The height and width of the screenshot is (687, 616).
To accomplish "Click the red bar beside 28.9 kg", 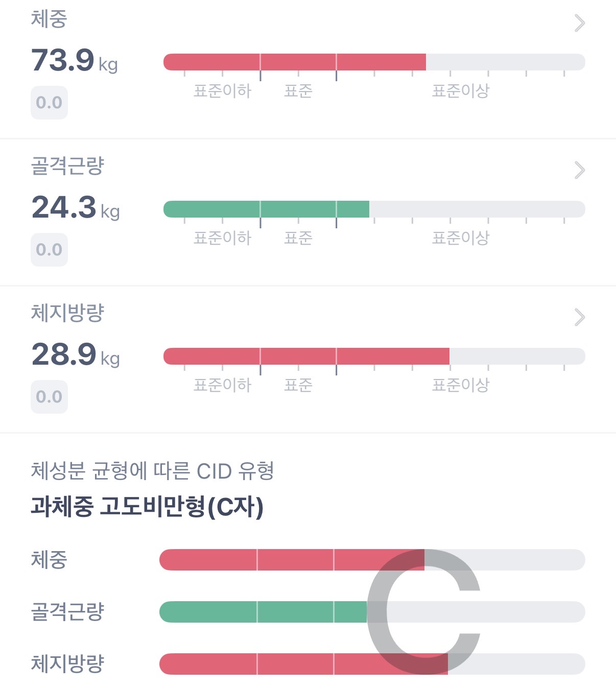I will [x=306, y=356].
